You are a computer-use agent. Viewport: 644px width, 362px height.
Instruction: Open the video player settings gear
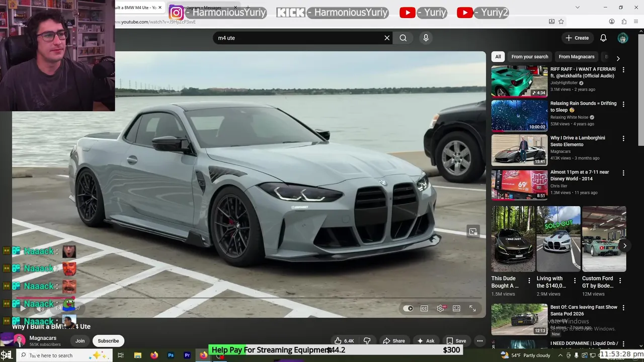coord(441,308)
